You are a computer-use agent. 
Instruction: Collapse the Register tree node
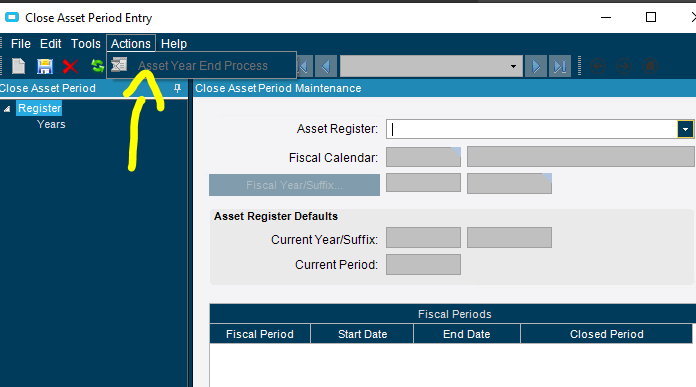(7, 108)
